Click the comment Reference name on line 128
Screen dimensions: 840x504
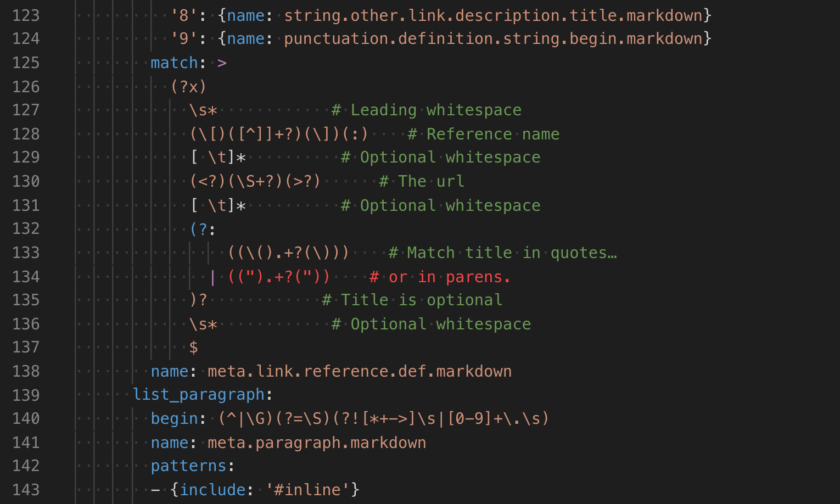[x=492, y=133]
